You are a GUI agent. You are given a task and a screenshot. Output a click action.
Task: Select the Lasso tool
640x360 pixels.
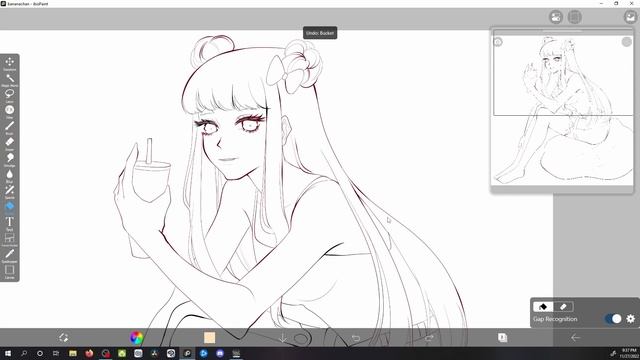click(9, 95)
